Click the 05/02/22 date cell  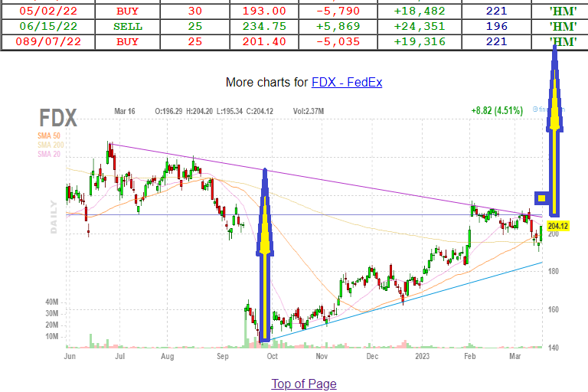42,12
